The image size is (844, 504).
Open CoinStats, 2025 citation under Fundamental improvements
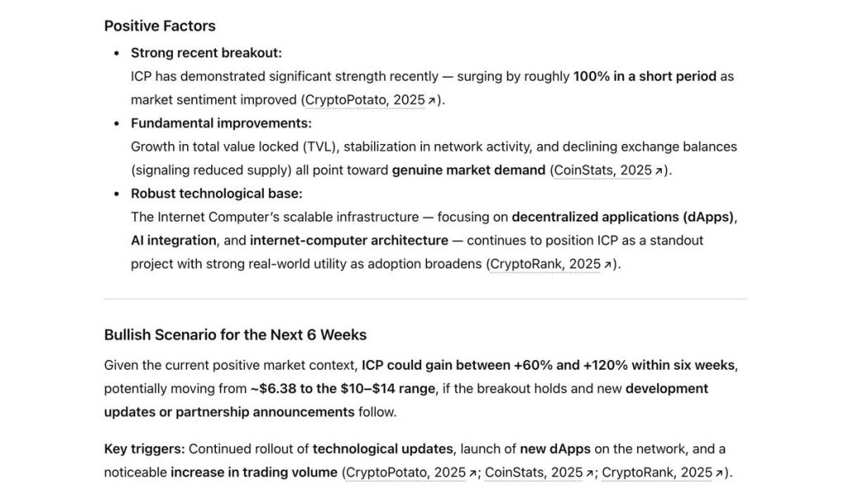pyautogui.click(x=603, y=170)
